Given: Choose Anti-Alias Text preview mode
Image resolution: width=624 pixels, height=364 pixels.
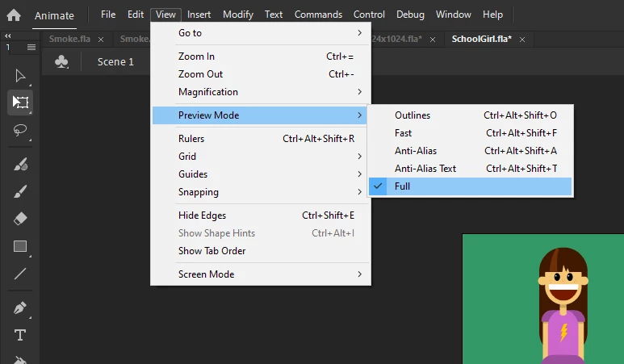Looking at the screenshot, I should point(471,168).
